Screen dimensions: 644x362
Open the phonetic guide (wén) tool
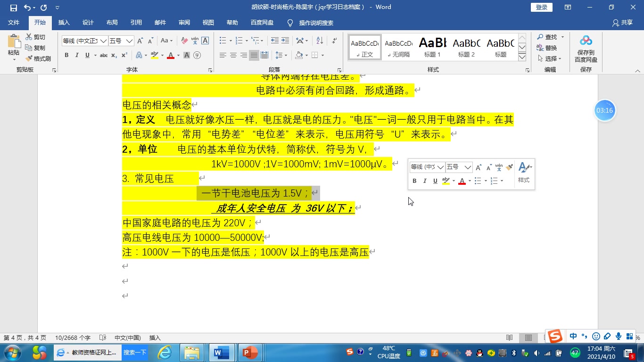click(195, 41)
